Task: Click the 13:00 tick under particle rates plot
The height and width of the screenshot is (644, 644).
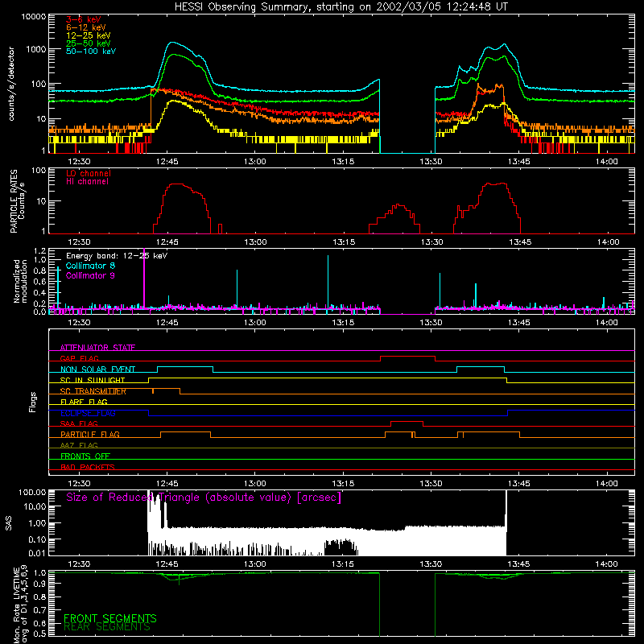Action: click(x=255, y=242)
